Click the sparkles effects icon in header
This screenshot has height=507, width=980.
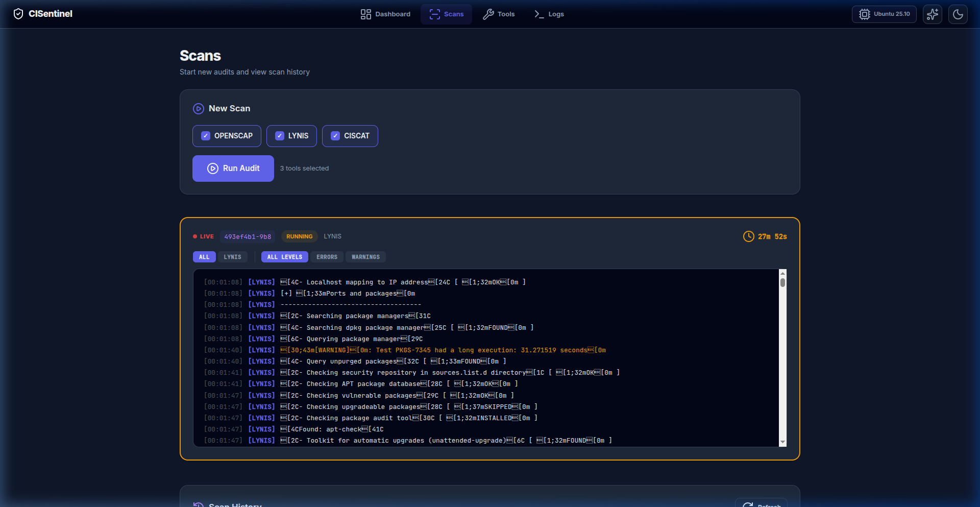coord(933,14)
